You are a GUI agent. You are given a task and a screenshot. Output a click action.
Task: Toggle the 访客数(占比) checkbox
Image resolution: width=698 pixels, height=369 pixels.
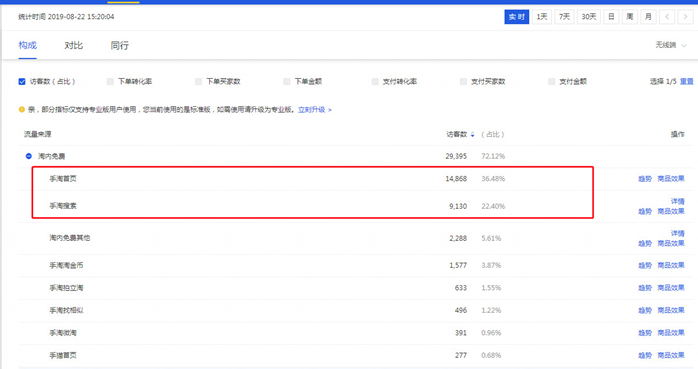(22, 81)
